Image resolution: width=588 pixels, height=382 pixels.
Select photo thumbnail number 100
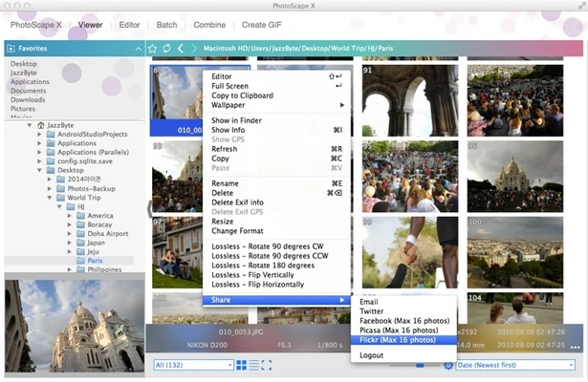pos(515,252)
